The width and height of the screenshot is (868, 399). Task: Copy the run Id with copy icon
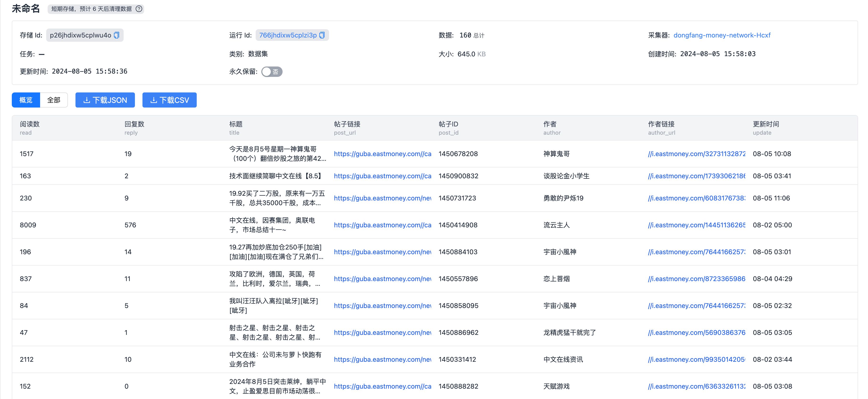click(x=322, y=35)
